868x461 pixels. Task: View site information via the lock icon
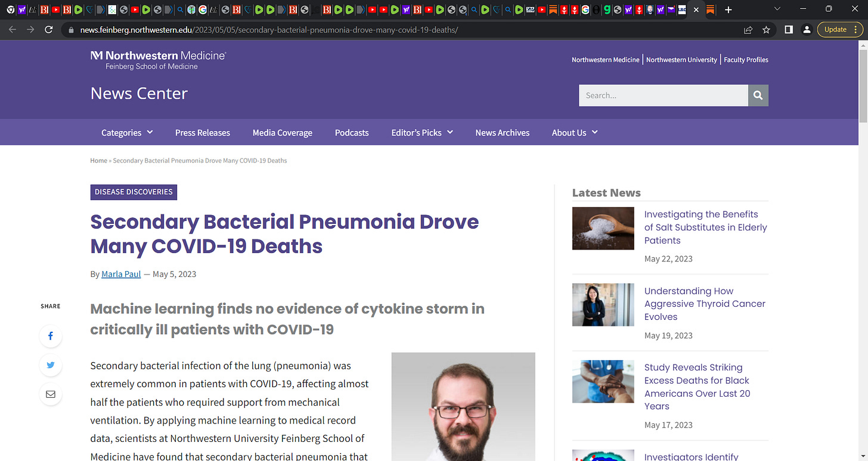coord(72,30)
